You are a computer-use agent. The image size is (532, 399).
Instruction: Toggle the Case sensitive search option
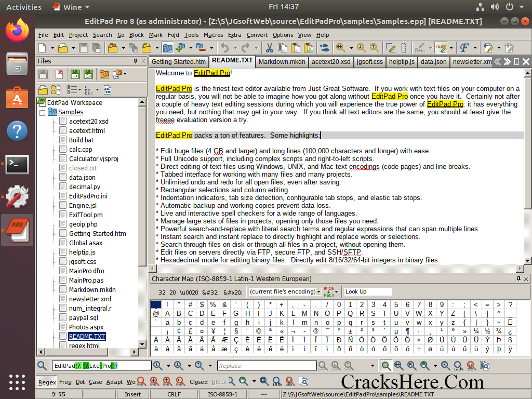pos(96,382)
